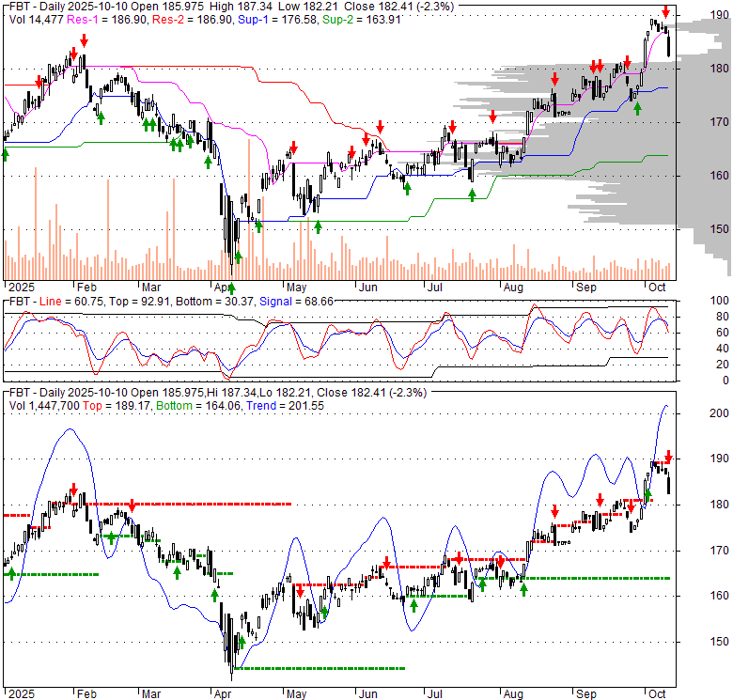The width and height of the screenshot is (733, 700).
Task: Click the 180 price label on the bottom chart axis
Action: [720, 505]
